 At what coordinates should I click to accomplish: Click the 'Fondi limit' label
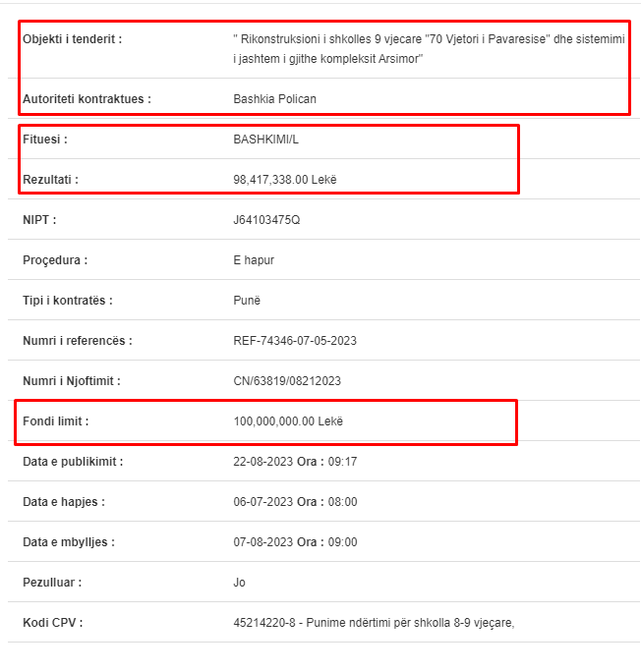point(55,421)
